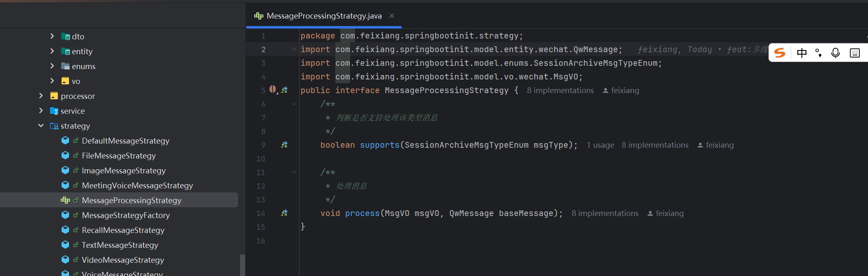868x276 pixels.
Task: Click the implemented gutter icon on line 5
Action: click(x=284, y=90)
